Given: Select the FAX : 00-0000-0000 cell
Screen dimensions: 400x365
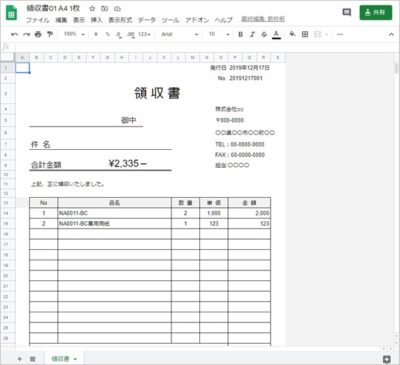Looking at the screenshot, I should [x=240, y=155].
